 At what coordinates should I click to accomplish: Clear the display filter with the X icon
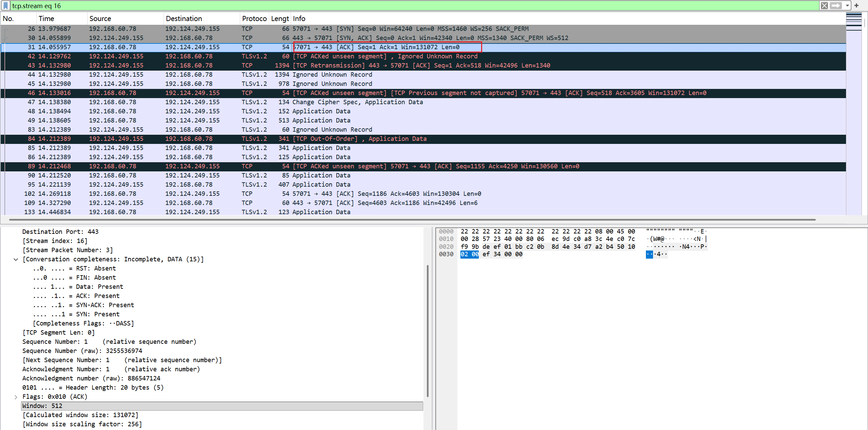[824, 6]
